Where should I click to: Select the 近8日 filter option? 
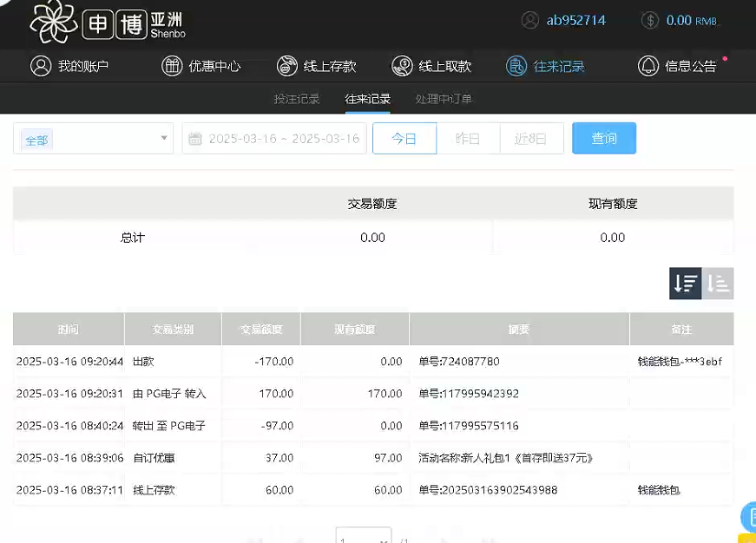click(531, 139)
